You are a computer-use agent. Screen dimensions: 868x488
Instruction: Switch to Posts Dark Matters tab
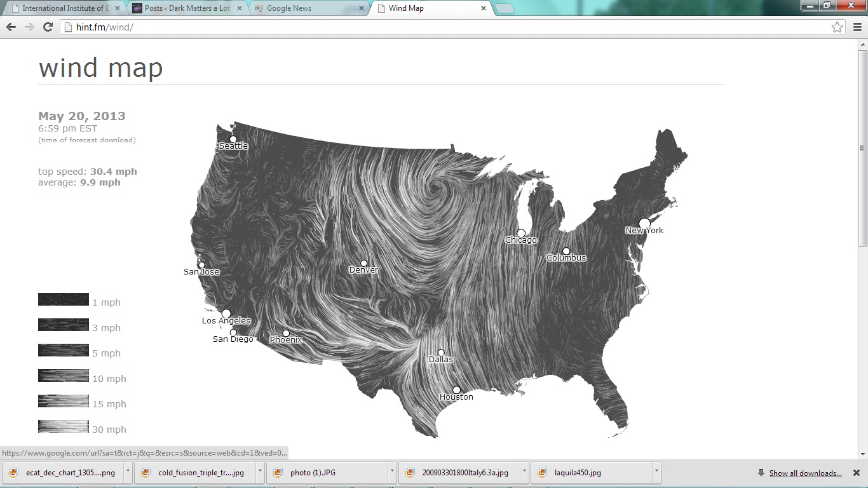184,9
